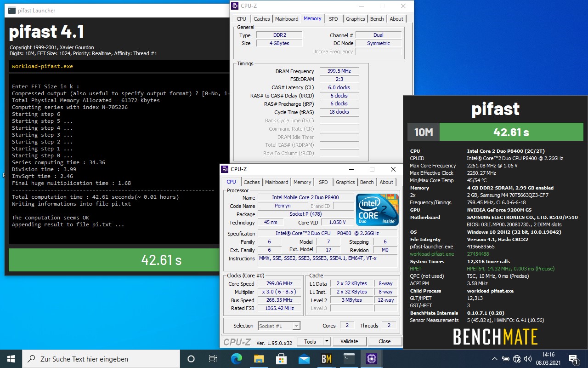Image resolution: width=588 pixels, height=368 pixels.
Task: Open Caches tab in upper CPU-Z window
Action: pos(262,19)
